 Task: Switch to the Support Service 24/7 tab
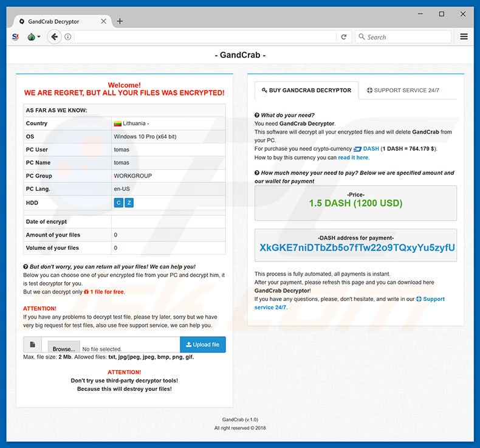pyautogui.click(x=403, y=91)
